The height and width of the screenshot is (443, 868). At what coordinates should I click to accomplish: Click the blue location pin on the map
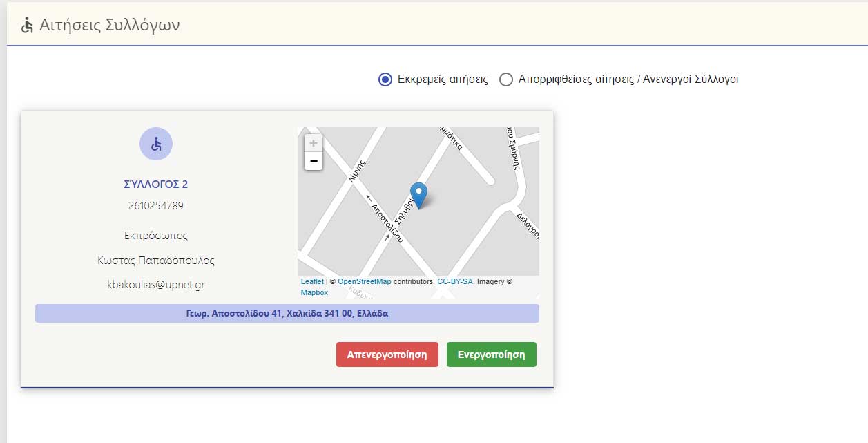tap(418, 194)
